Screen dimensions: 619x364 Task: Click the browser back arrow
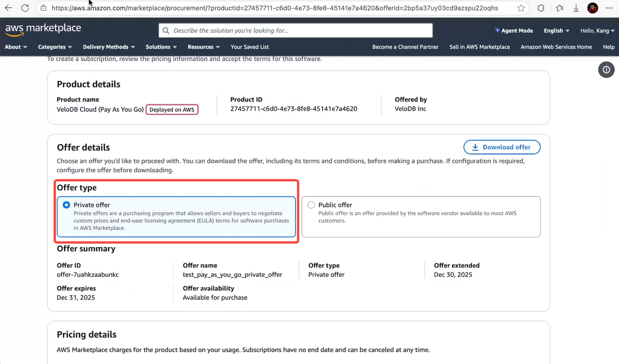coord(9,8)
